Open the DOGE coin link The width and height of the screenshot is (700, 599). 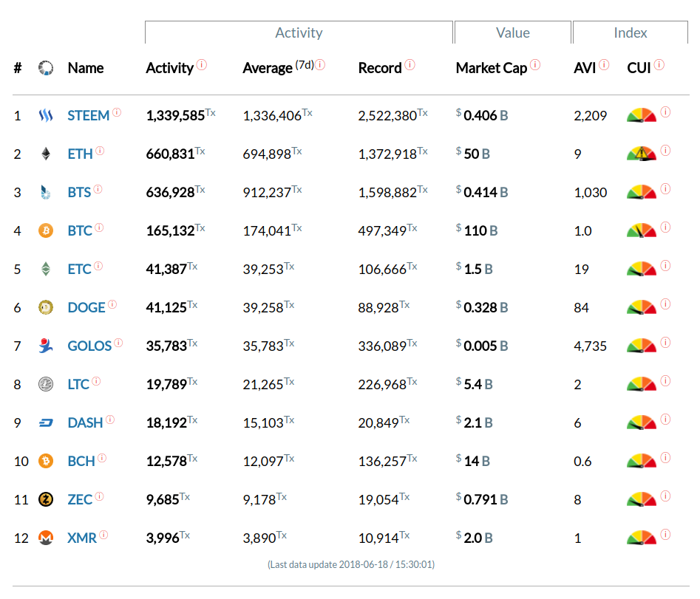click(86, 308)
